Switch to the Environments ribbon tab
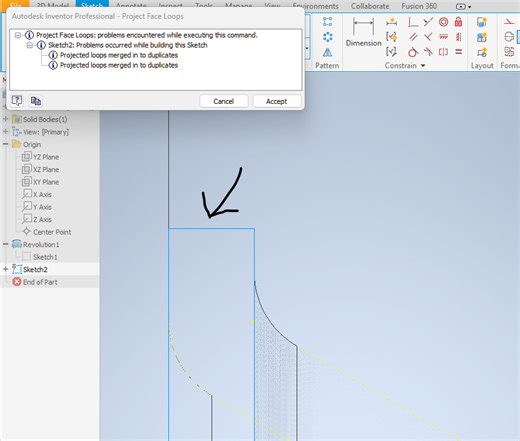This screenshot has height=441, width=520. (x=315, y=6)
